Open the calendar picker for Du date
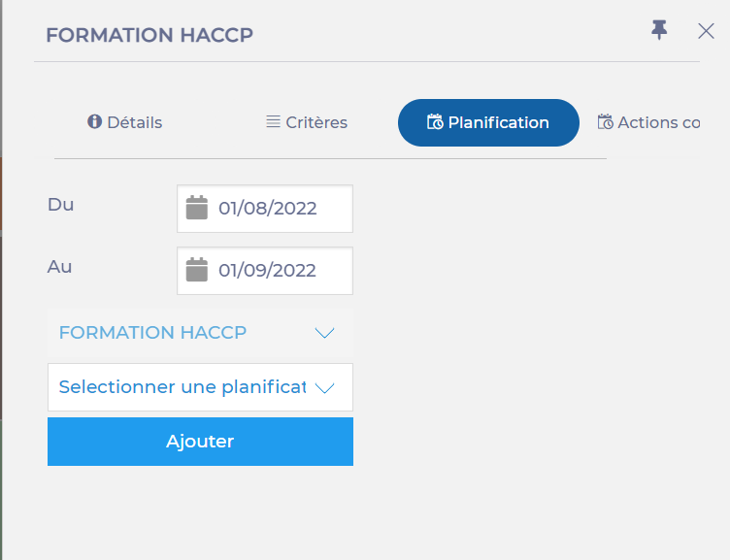The image size is (730, 560). 197,208
